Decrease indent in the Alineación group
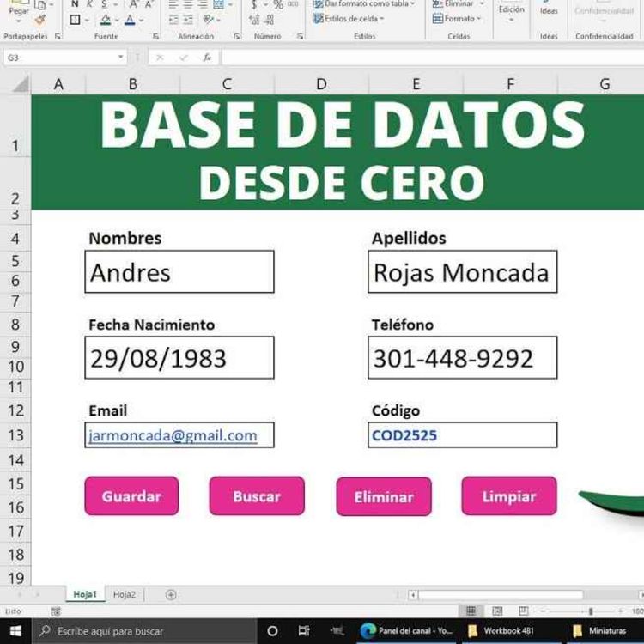This screenshot has width=644, height=644. 173,19
